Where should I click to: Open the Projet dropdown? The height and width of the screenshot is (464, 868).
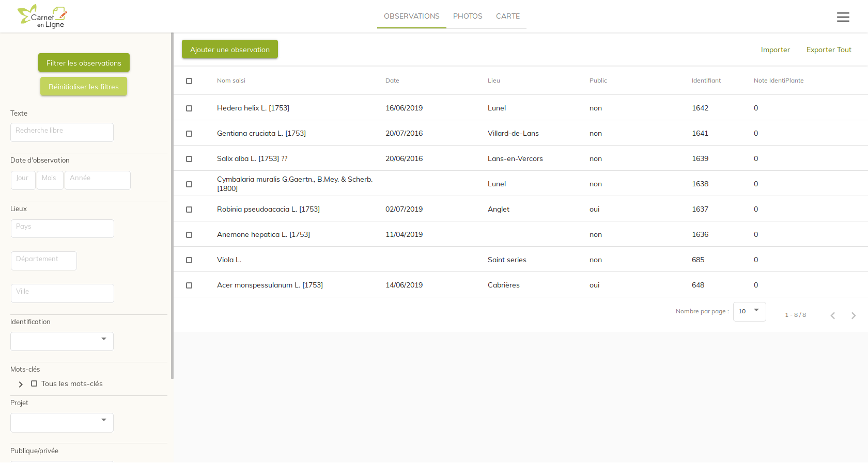62,422
